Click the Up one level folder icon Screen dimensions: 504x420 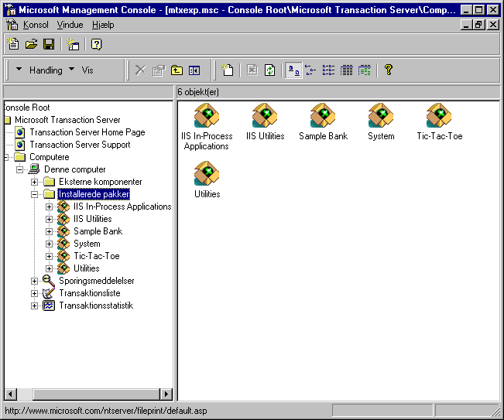177,70
